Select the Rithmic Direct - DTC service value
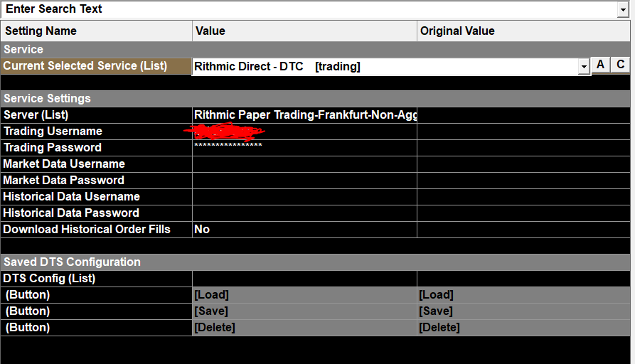The width and height of the screenshot is (635, 364). click(385, 66)
